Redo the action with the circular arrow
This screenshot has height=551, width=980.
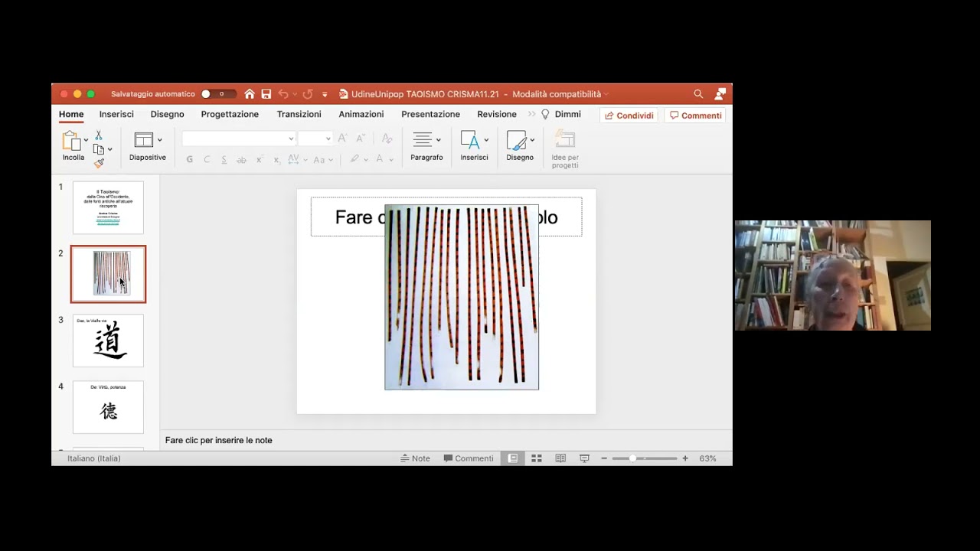308,94
